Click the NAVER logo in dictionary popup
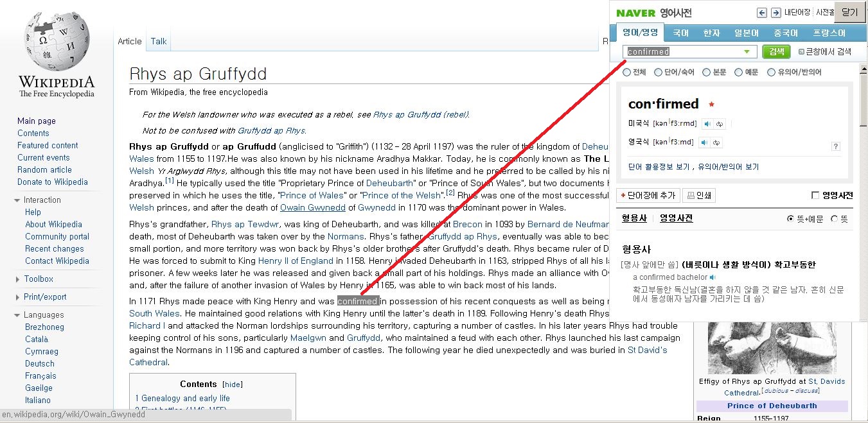The height and width of the screenshot is (423, 868). 635,13
